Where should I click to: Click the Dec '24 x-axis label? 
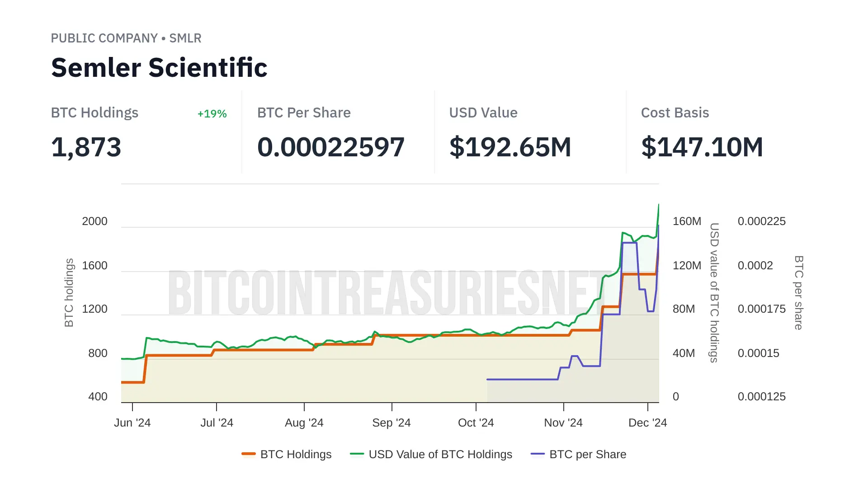click(647, 423)
